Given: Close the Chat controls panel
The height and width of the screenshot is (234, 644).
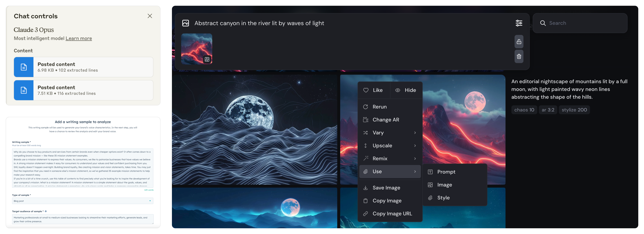Looking at the screenshot, I should tap(150, 16).
